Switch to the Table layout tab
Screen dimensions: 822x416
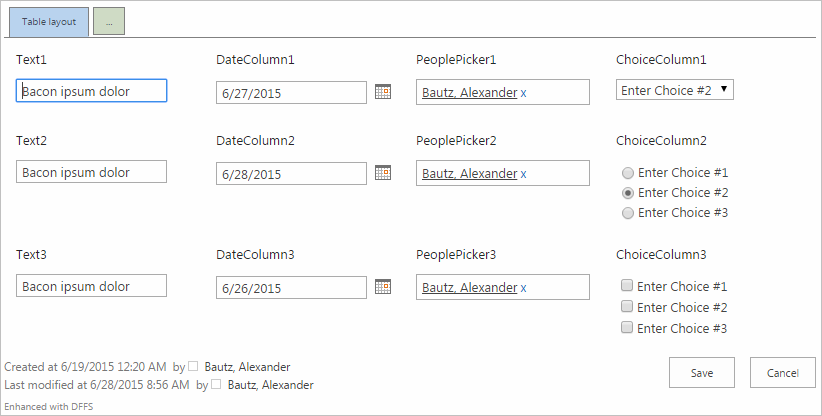click(48, 21)
